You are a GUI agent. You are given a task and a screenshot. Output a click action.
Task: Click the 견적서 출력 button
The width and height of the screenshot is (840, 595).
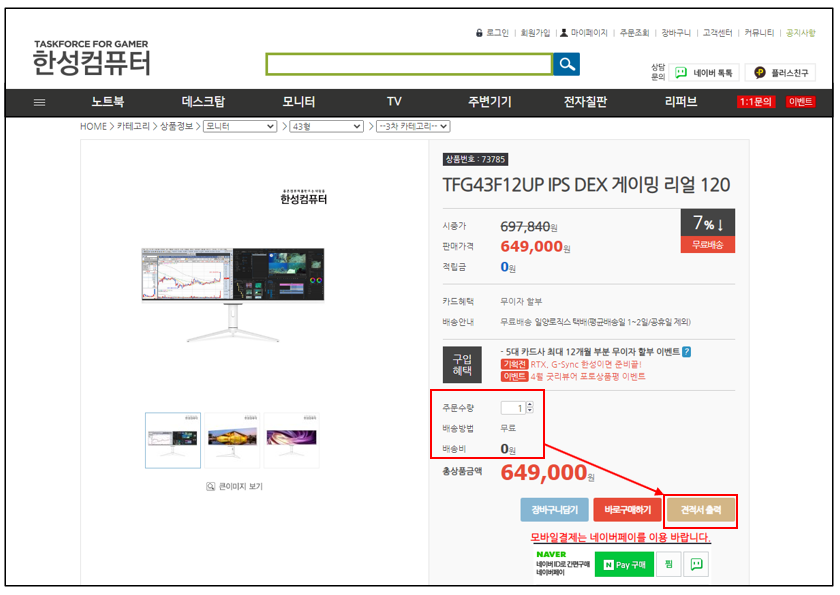pyautogui.click(x=701, y=510)
